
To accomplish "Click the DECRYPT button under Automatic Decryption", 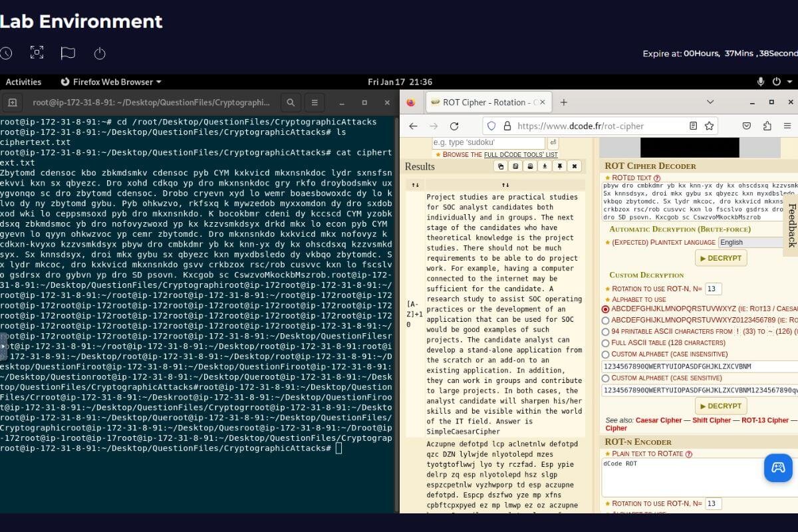I will (721, 258).
